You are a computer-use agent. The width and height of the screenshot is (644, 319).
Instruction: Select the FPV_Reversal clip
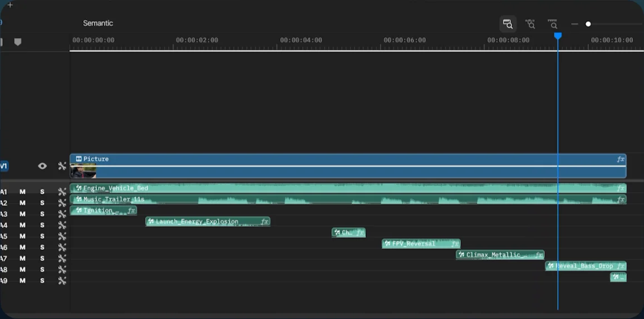[421, 244]
